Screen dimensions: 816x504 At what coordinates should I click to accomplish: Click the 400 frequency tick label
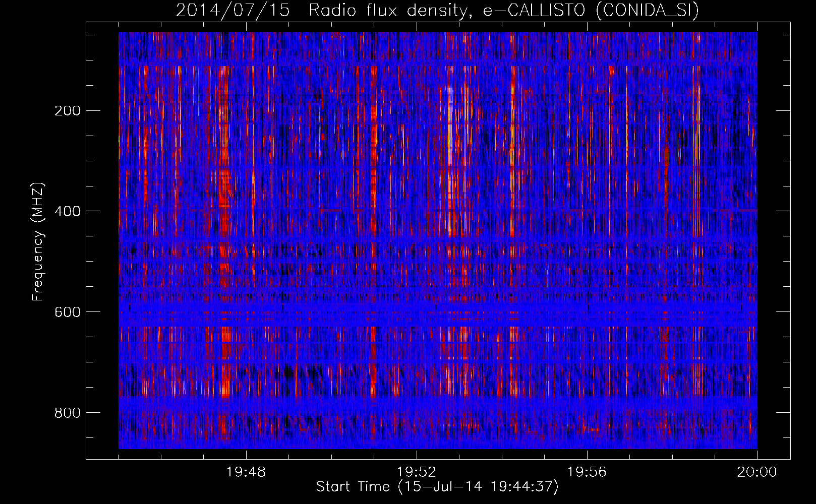click(67, 211)
